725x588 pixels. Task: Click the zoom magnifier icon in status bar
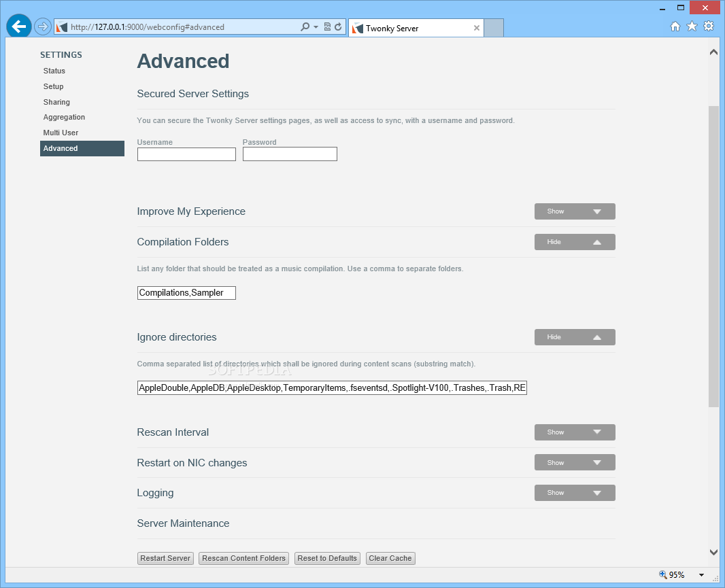[x=662, y=574]
